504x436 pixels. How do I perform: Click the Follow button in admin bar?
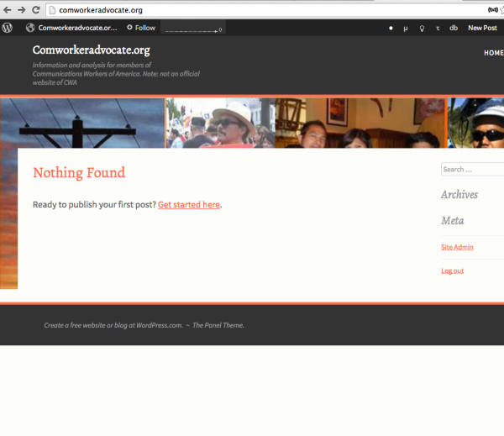click(141, 28)
